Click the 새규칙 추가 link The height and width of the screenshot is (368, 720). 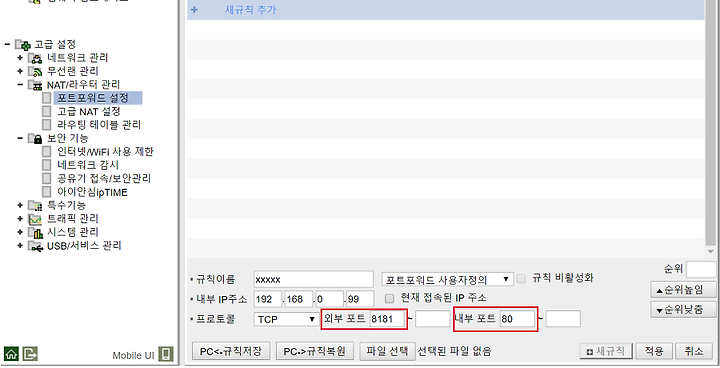click(250, 10)
